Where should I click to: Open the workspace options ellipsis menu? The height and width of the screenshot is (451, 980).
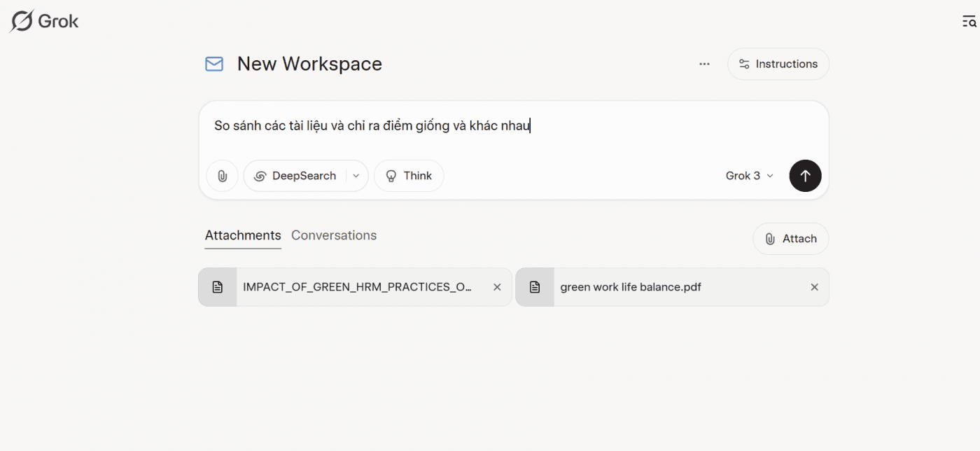pos(704,64)
